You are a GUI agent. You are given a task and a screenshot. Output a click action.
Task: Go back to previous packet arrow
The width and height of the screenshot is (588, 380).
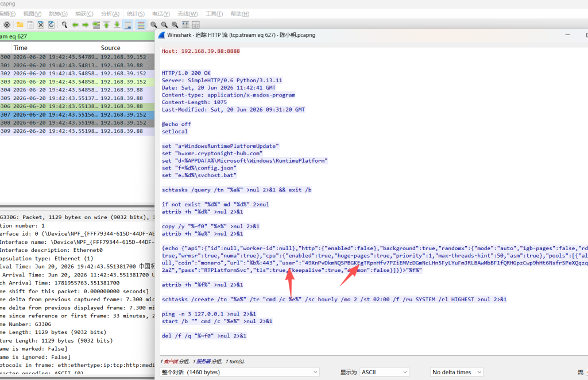(x=75, y=25)
